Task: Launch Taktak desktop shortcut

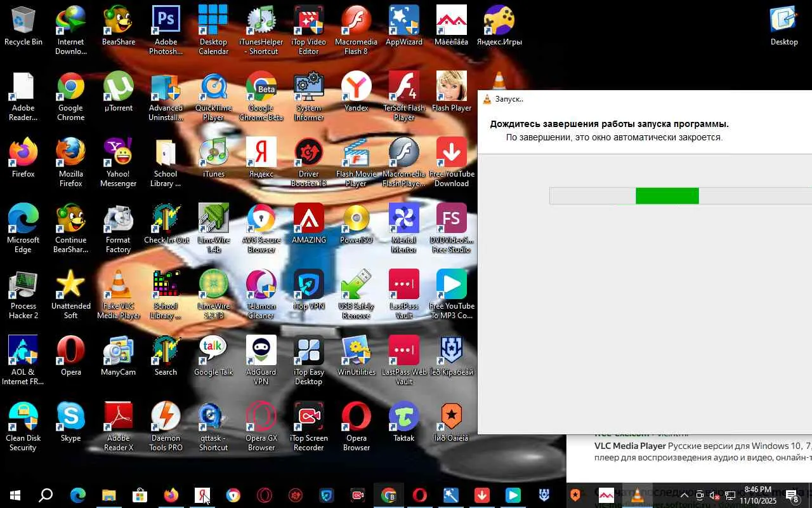Action: 404,423
